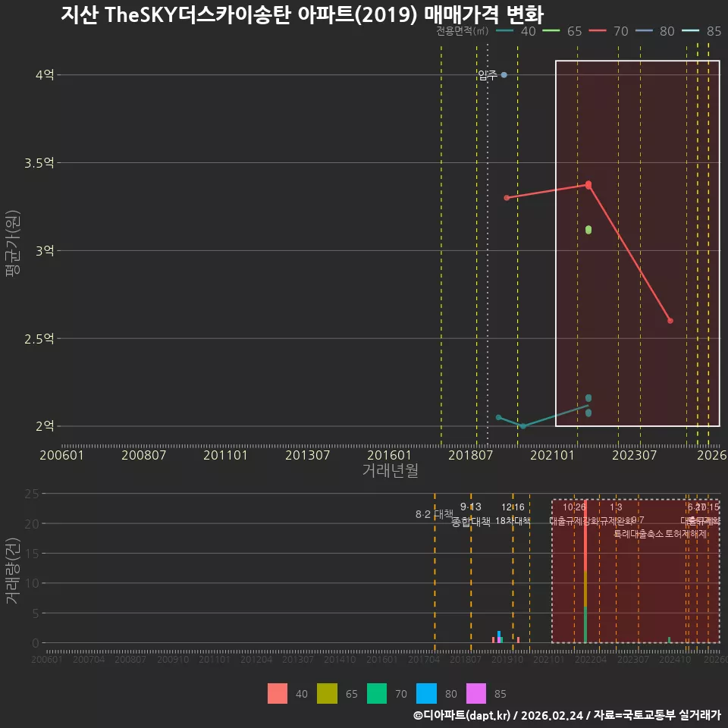Click the first teal 40㎡ point near 2.05억
728x728 pixels.
499,417
